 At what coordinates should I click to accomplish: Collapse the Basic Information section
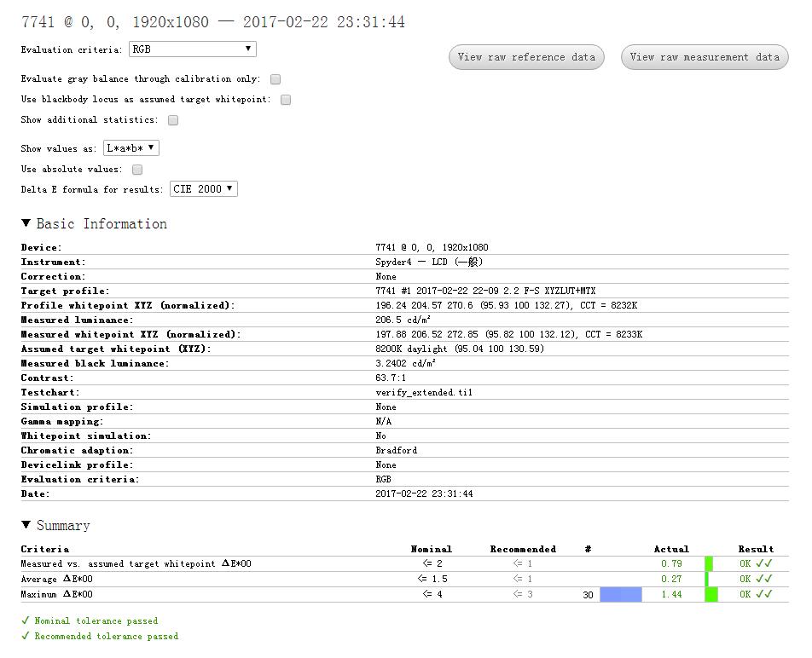[26, 224]
